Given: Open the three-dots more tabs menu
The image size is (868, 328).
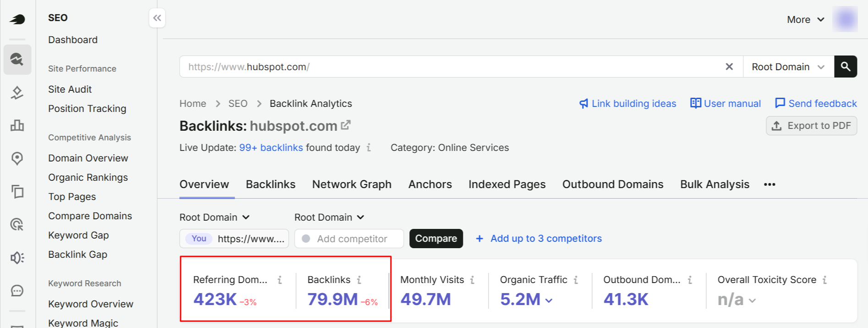Looking at the screenshot, I should (x=769, y=184).
